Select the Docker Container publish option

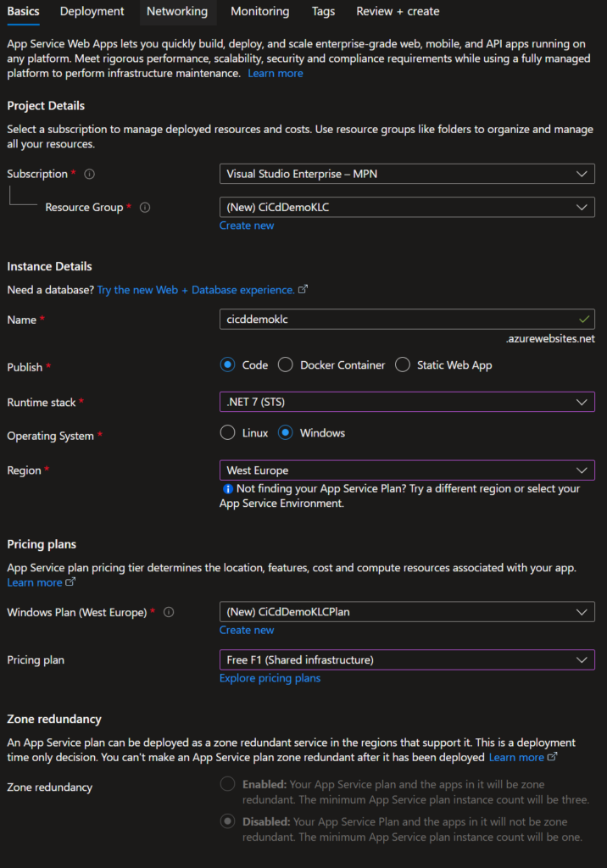coord(286,364)
